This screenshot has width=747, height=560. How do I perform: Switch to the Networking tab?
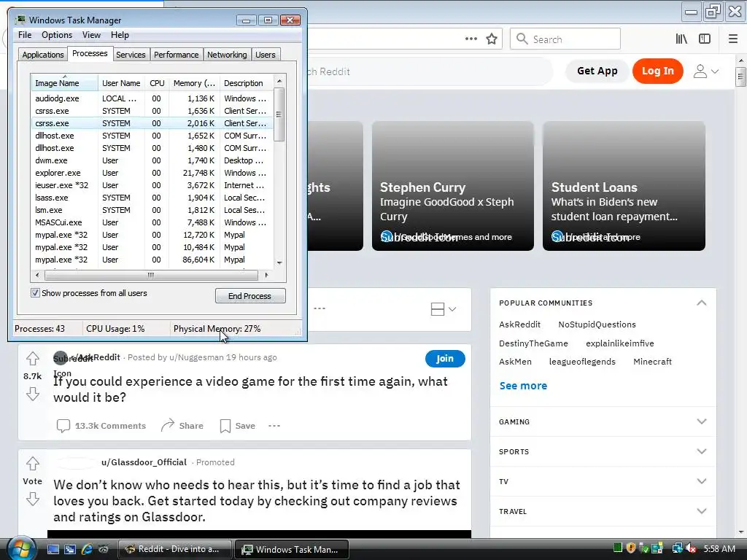pos(227,55)
